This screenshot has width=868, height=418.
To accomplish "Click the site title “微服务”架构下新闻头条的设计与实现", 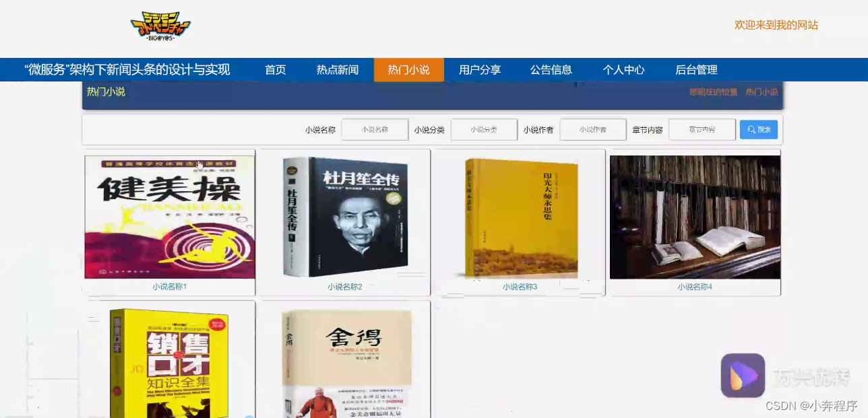I will pyautogui.click(x=127, y=69).
